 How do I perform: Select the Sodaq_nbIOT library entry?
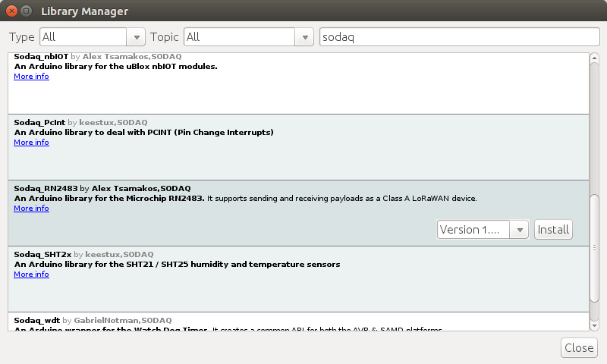298,83
